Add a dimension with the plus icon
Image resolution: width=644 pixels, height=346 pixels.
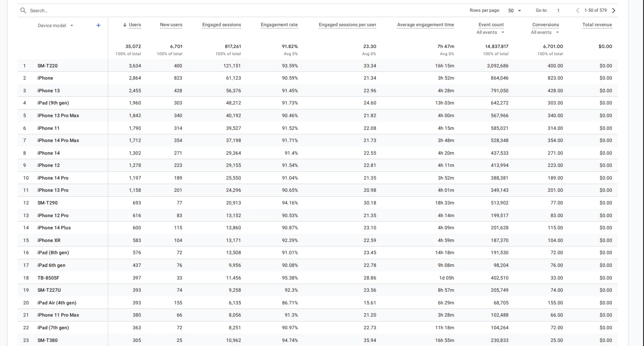pos(98,25)
